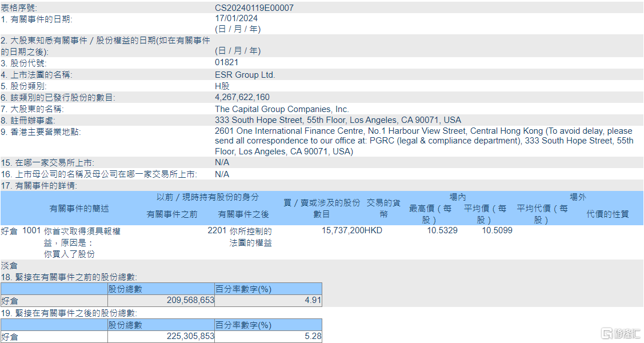Click the 333 South Hope Street registered address
644x343 pixels.
point(338,120)
